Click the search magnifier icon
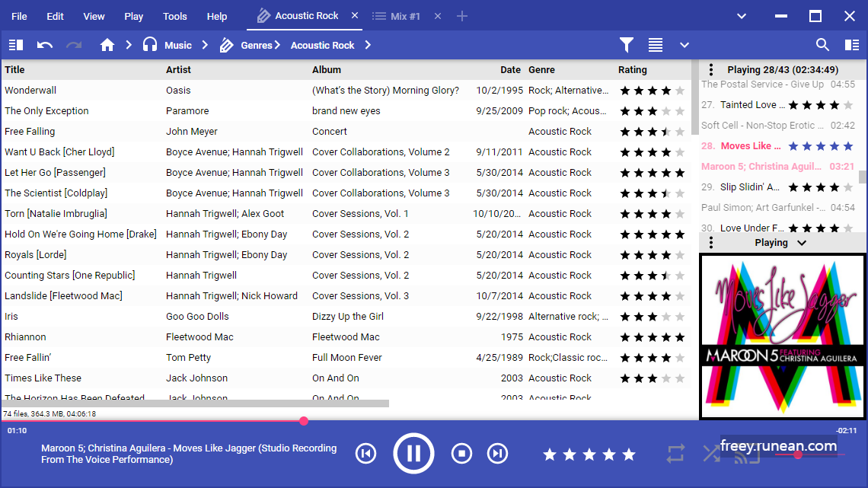The image size is (868, 488). [822, 45]
